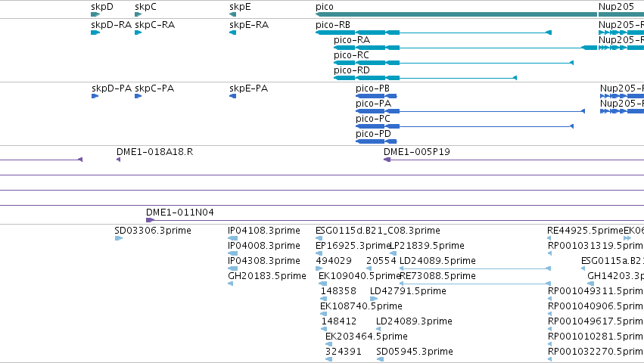Select the RE73088.5prime EST label
The image size is (644, 363).
click(438, 276)
